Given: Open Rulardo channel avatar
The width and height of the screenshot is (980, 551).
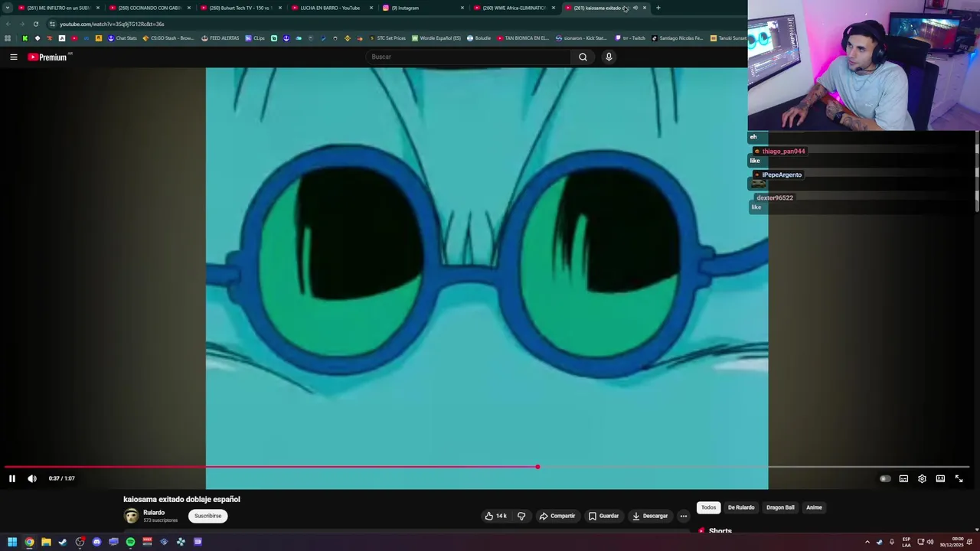Looking at the screenshot, I should (x=131, y=516).
